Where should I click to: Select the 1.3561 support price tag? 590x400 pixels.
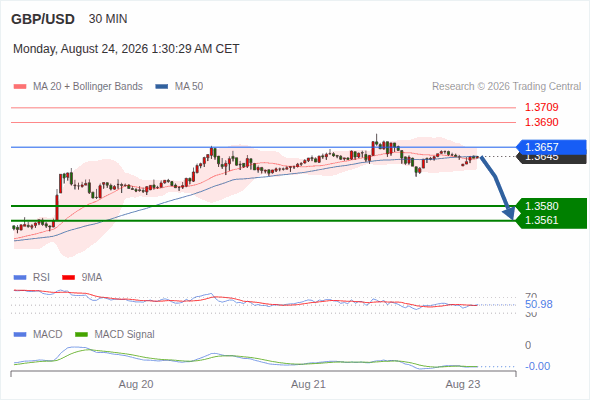(552, 221)
